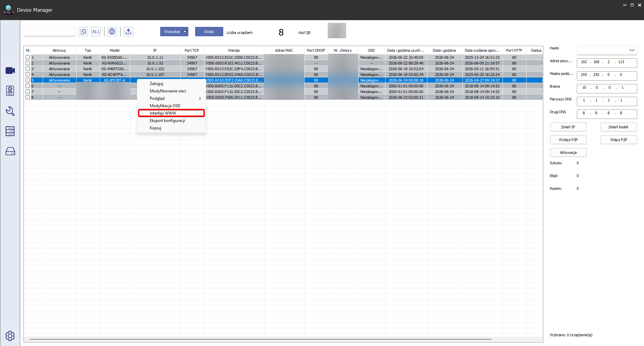Image resolution: width=644 pixels, height=346 pixels.
Task: Click the search-list filter icon
Action: 83,32
